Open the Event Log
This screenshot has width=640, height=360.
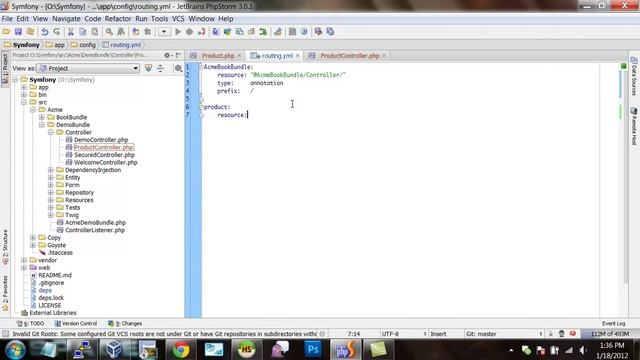click(x=613, y=323)
